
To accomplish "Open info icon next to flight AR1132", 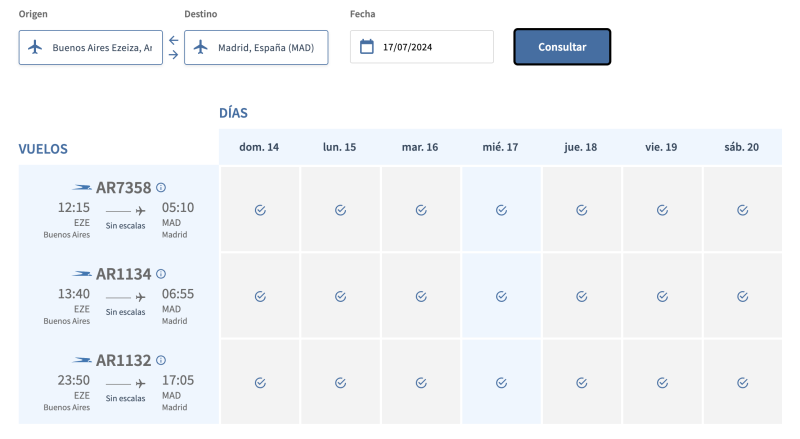I will pos(161,360).
